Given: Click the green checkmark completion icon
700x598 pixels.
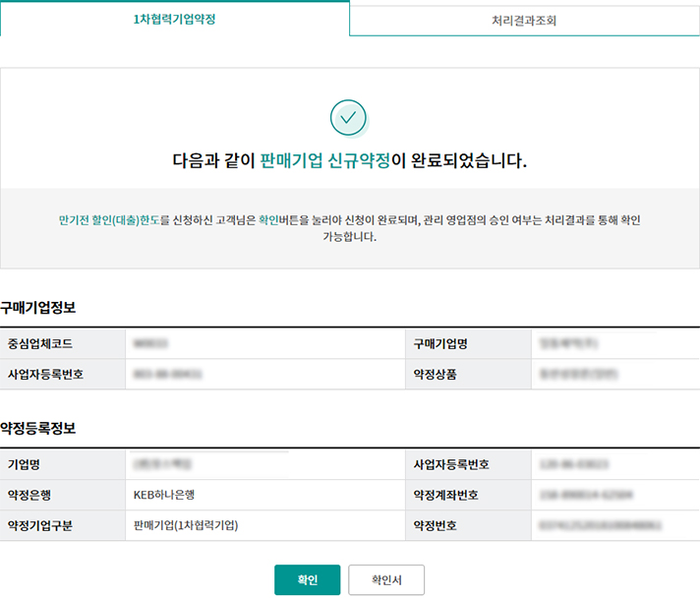Looking at the screenshot, I should [x=348, y=118].
